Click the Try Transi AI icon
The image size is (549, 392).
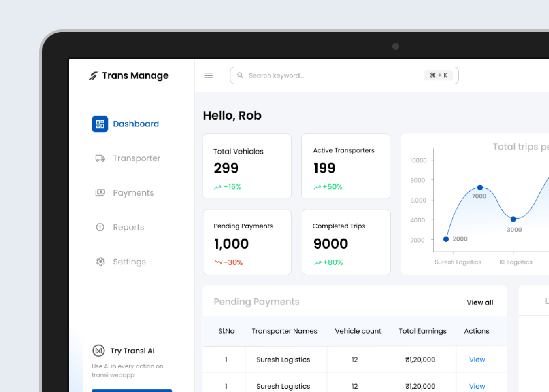[99, 351]
